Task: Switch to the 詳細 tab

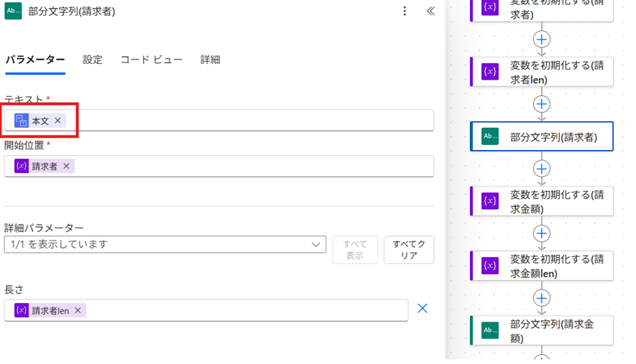Action: tap(210, 60)
